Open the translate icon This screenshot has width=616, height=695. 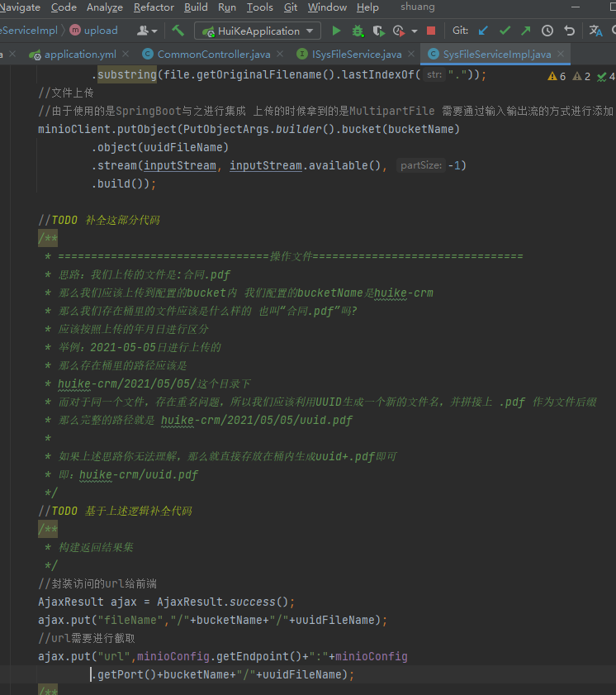pyautogui.click(x=595, y=31)
